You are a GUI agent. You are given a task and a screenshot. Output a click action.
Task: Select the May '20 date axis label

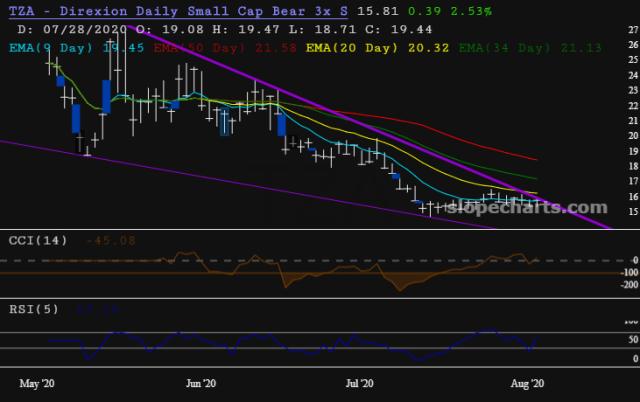[36, 383]
